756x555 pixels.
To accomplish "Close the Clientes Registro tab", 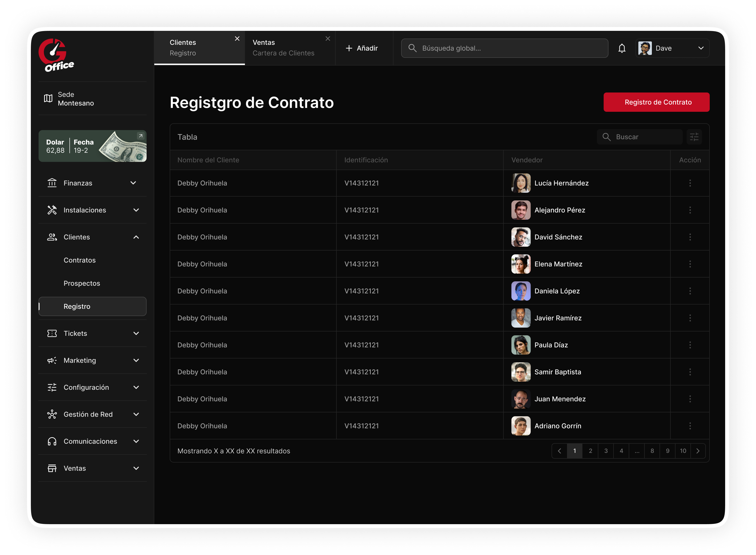I will point(237,39).
